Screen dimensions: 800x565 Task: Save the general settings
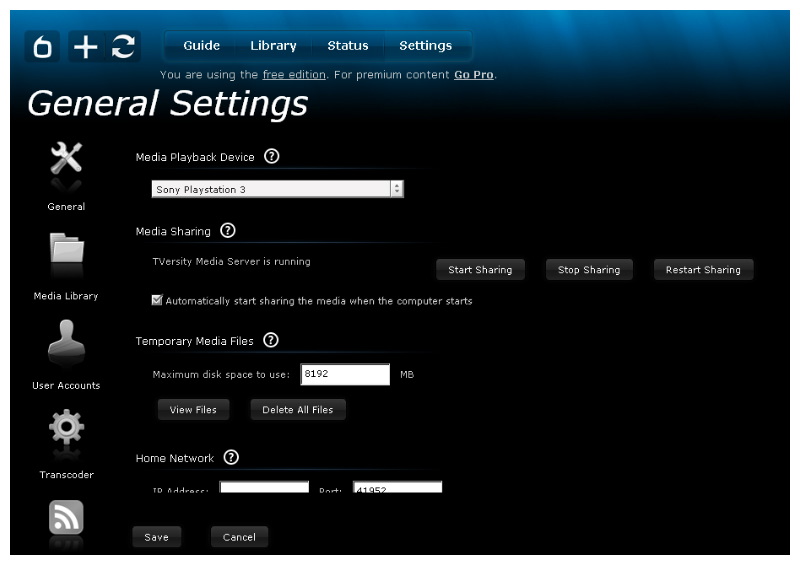(x=157, y=537)
